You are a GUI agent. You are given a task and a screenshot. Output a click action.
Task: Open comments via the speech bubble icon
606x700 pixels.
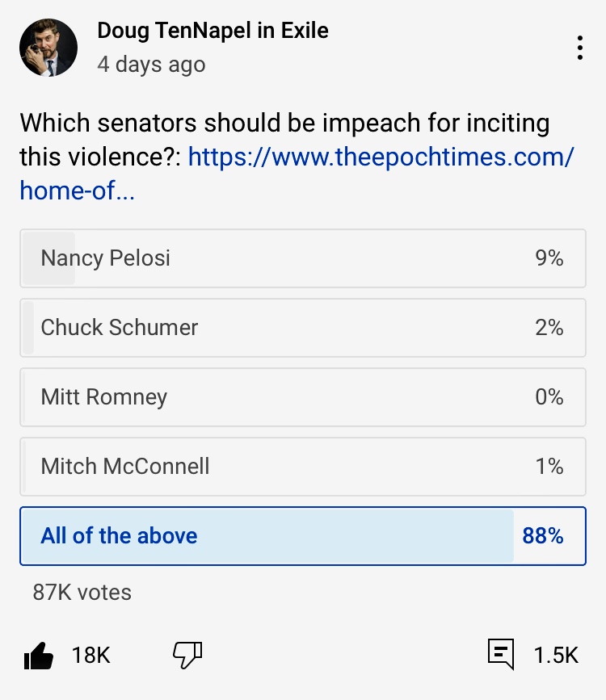point(501,655)
